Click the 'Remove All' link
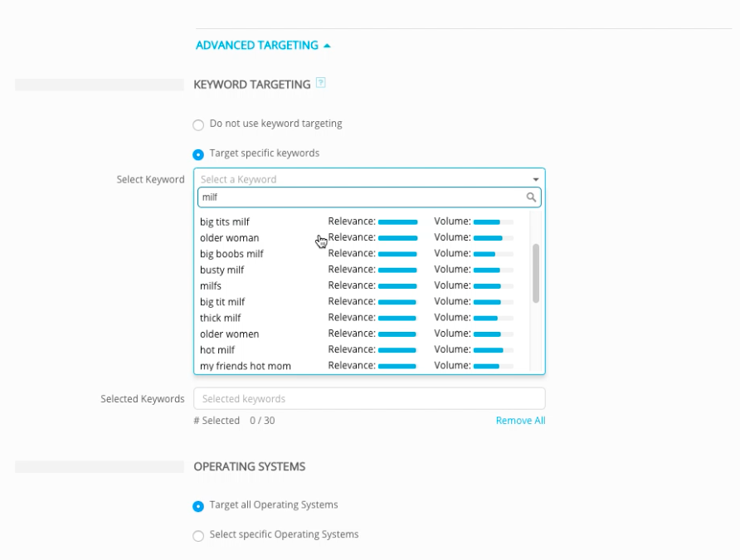This screenshot has height=560, width=740. coord(520,421)
